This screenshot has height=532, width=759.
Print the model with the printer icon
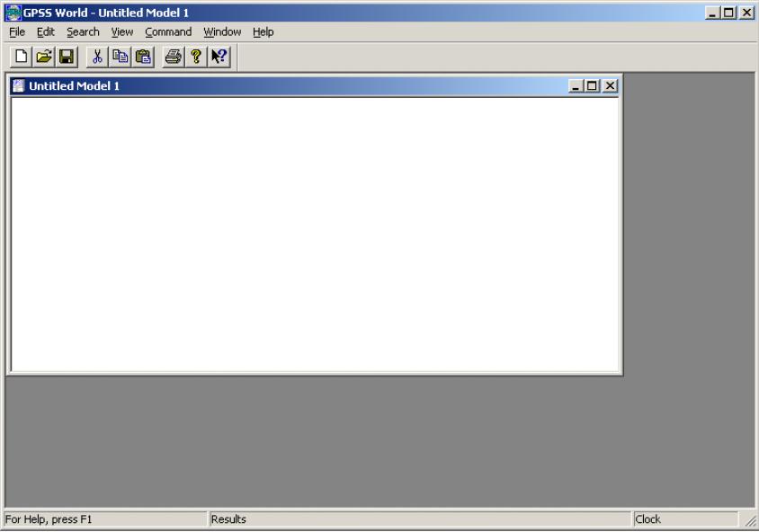(x=174, y=57)
